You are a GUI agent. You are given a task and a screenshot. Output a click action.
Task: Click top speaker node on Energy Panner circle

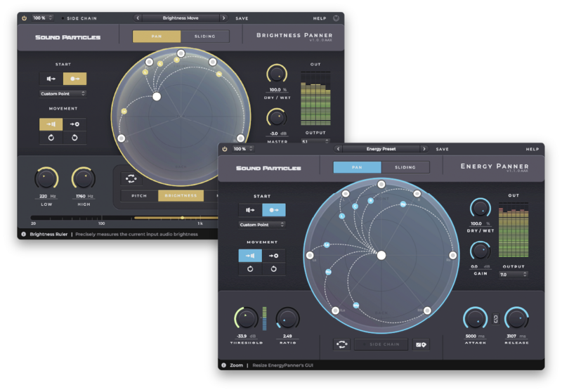coord(381,185)
